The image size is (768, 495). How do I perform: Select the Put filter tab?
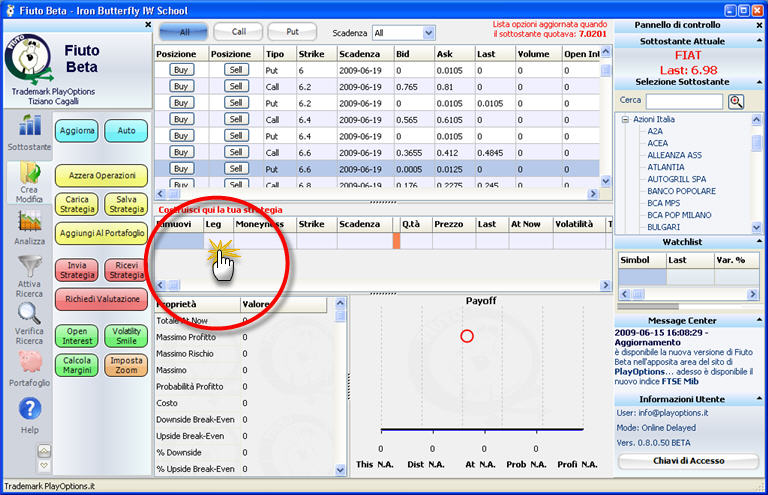point(292,32)
